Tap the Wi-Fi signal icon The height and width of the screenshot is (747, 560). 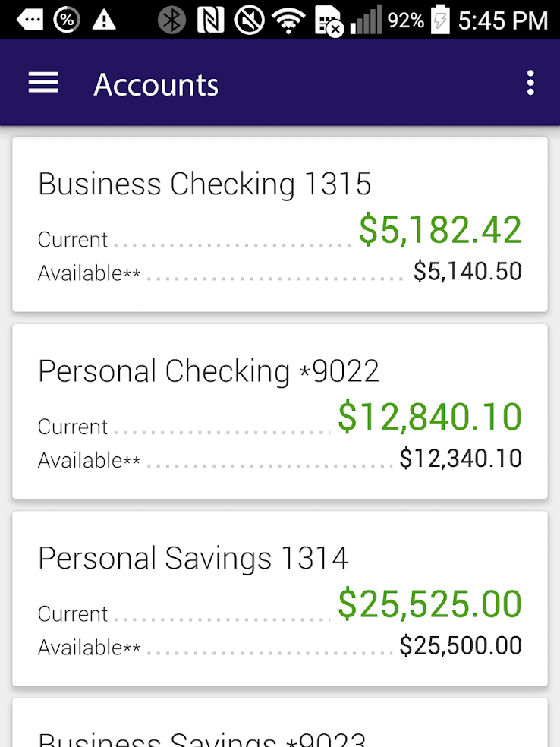coord(288,21)
